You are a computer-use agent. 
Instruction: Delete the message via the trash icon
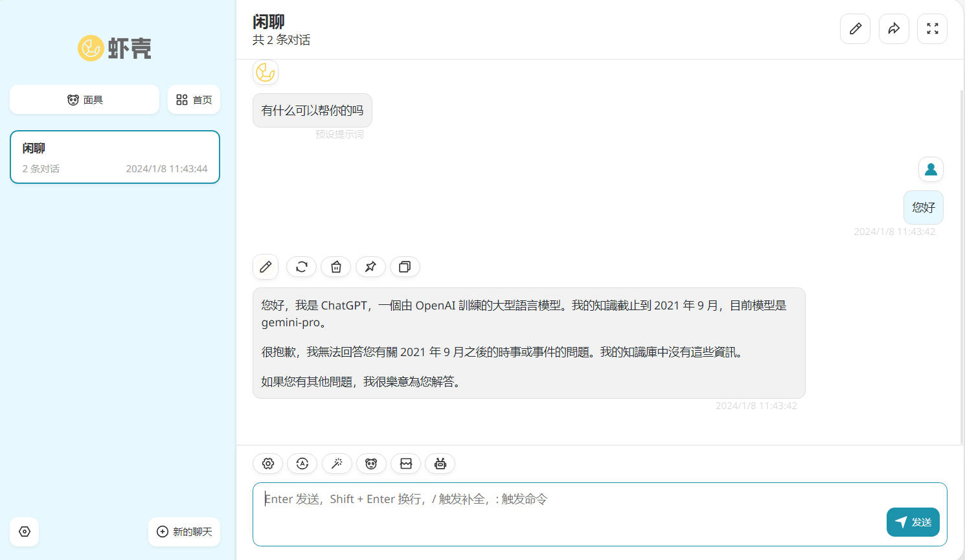click(335, 267)
